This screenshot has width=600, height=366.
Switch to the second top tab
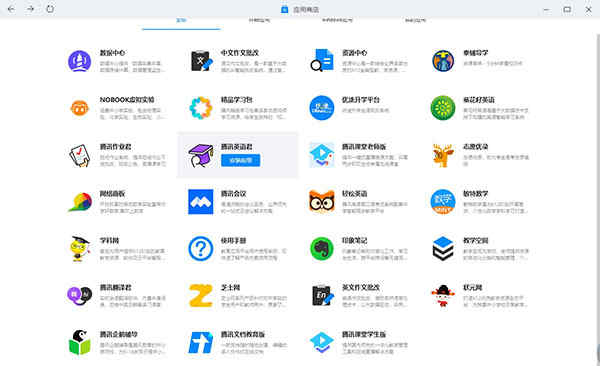259,20
